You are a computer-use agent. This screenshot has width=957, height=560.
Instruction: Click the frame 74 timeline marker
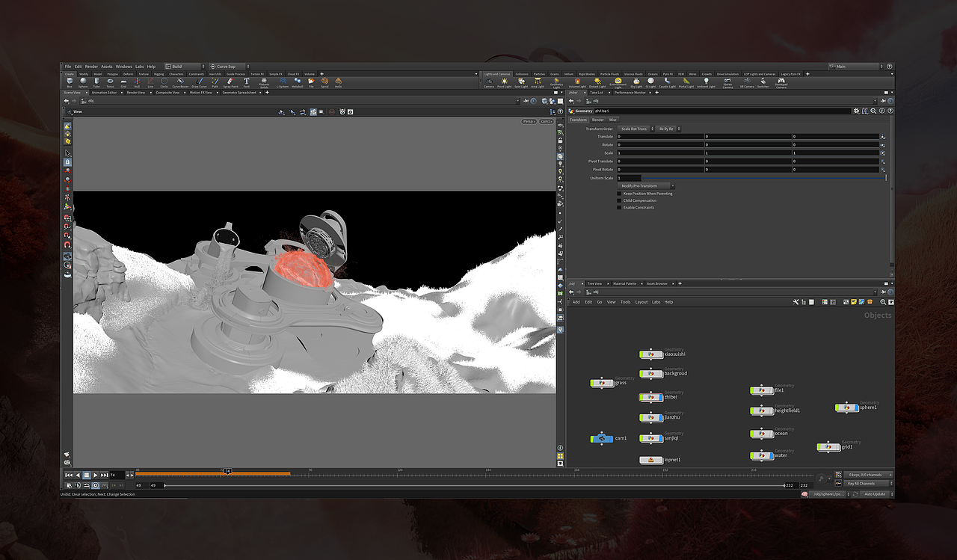[x=227, y=472]
